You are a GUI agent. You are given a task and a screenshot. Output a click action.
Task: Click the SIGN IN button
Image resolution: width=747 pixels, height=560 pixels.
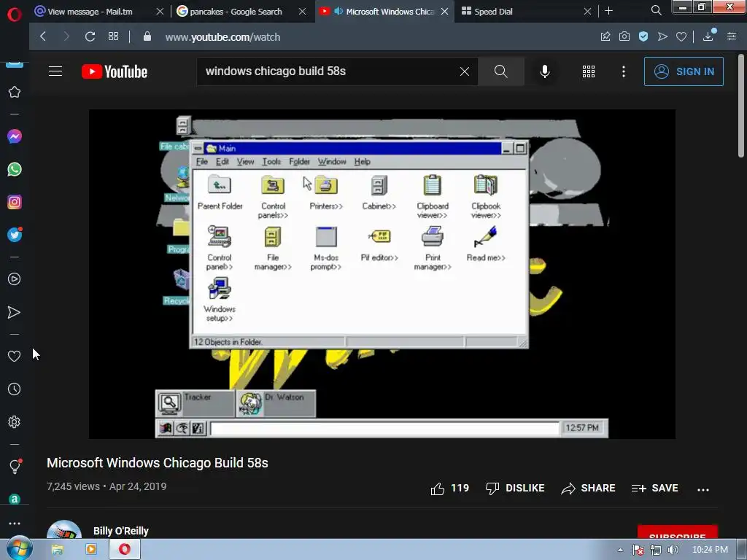tap(684, 71)
